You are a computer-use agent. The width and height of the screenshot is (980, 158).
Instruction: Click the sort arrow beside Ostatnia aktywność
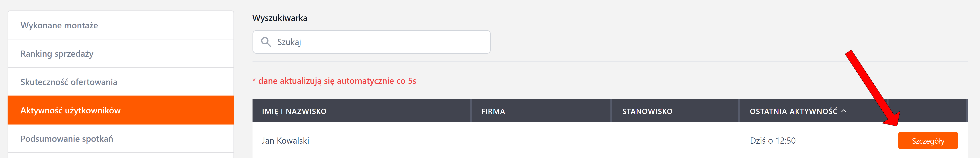pyautogui.click(x=844, y=111)
